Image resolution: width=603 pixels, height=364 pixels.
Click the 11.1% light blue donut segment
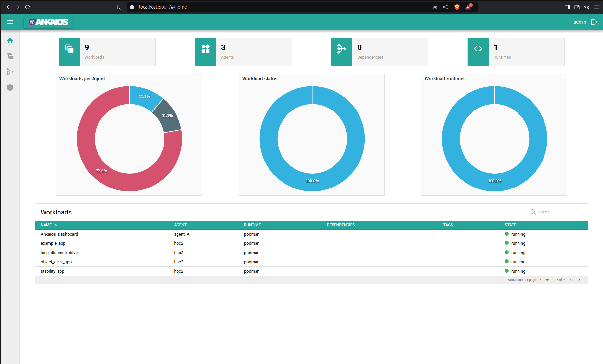coord(144,97)
